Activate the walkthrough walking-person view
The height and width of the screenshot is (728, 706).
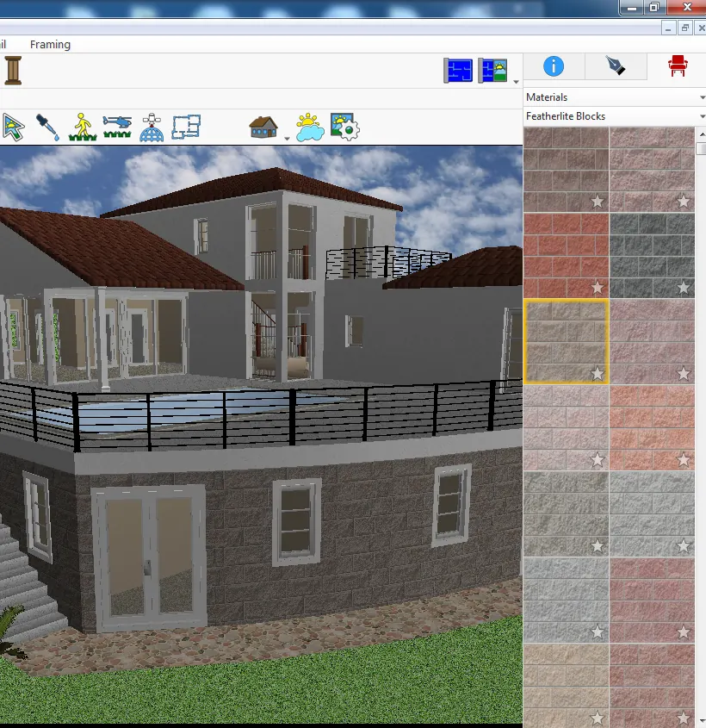tap(83, 127)
